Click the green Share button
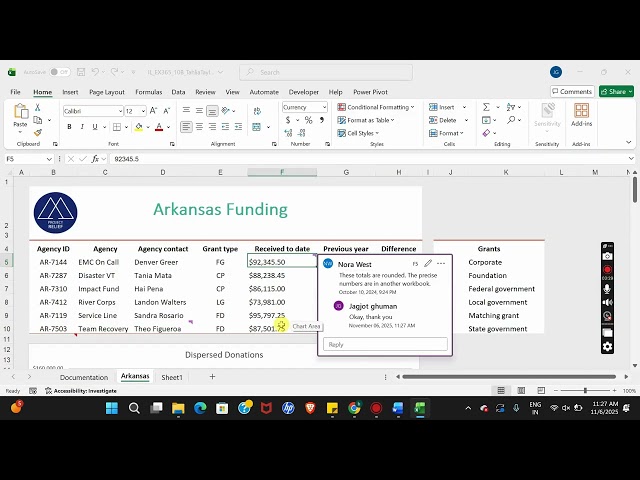The width and height of the screenshot is (640, 480). 616,91
